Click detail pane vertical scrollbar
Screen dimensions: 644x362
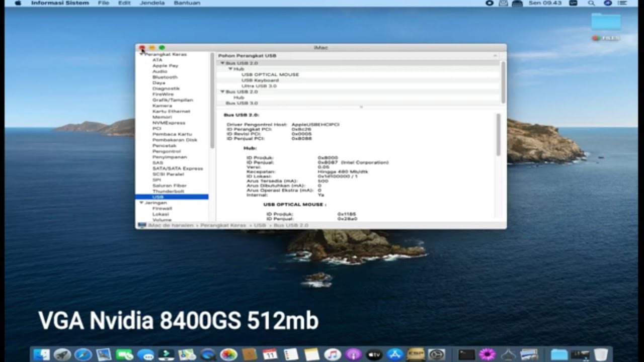click(x=499, y=134)
